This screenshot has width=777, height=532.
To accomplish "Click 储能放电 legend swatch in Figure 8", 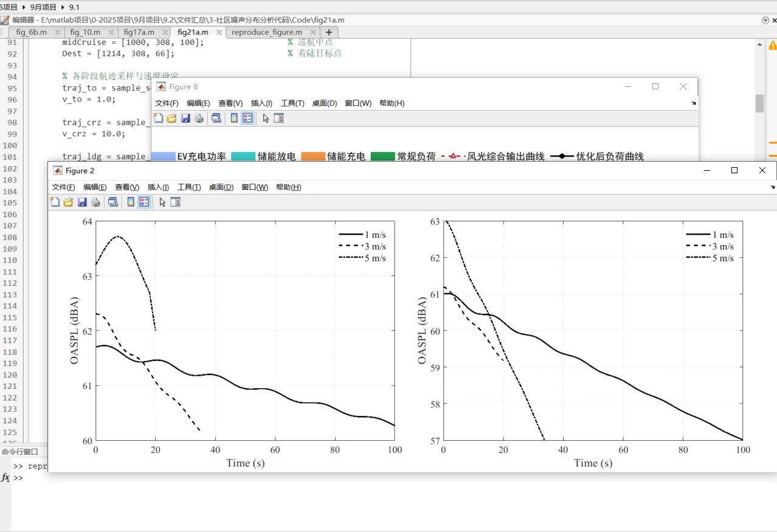I will click(x=243, y=157).
